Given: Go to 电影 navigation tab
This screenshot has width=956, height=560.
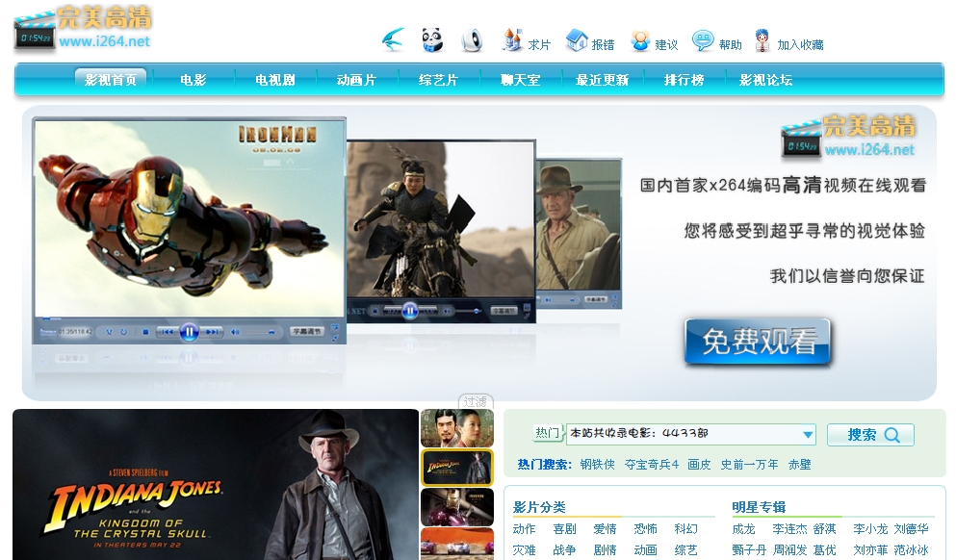Looking at the screenshot, I should pos(194,80).
